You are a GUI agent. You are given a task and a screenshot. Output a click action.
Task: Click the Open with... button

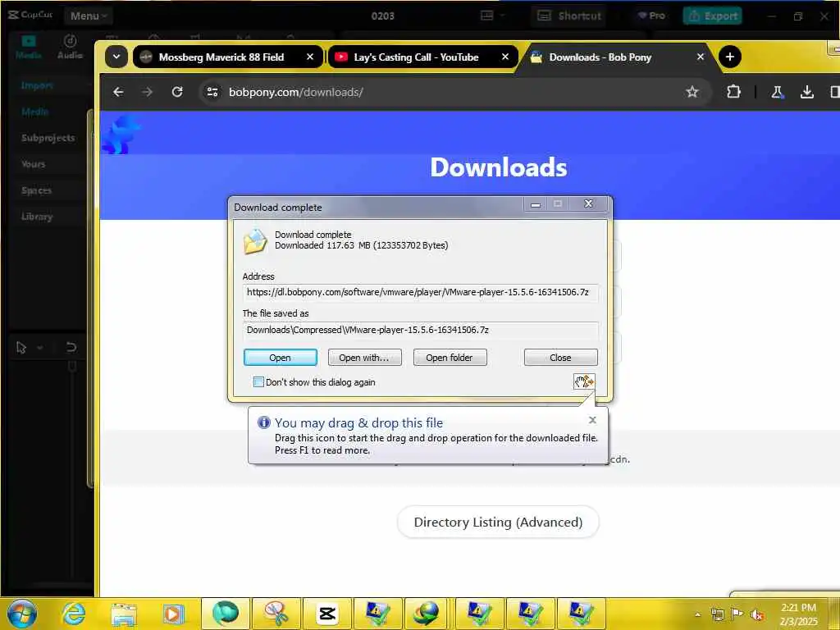364,358
